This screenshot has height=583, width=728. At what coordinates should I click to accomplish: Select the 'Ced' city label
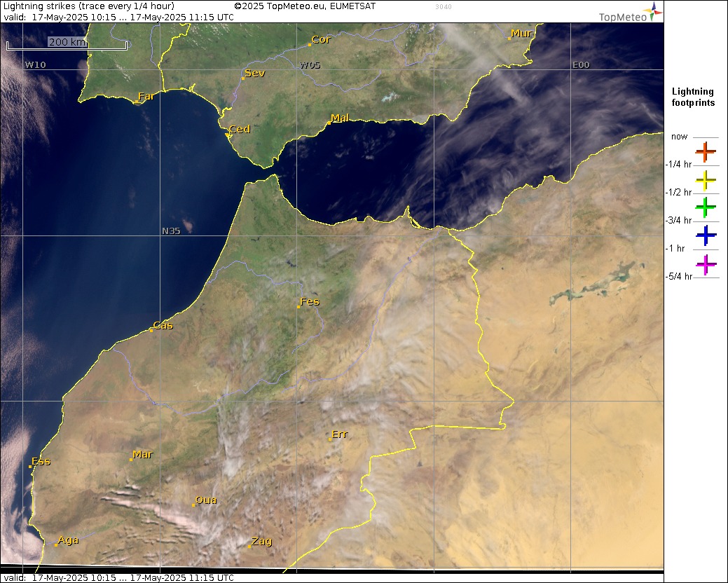[x=240, y=129]
